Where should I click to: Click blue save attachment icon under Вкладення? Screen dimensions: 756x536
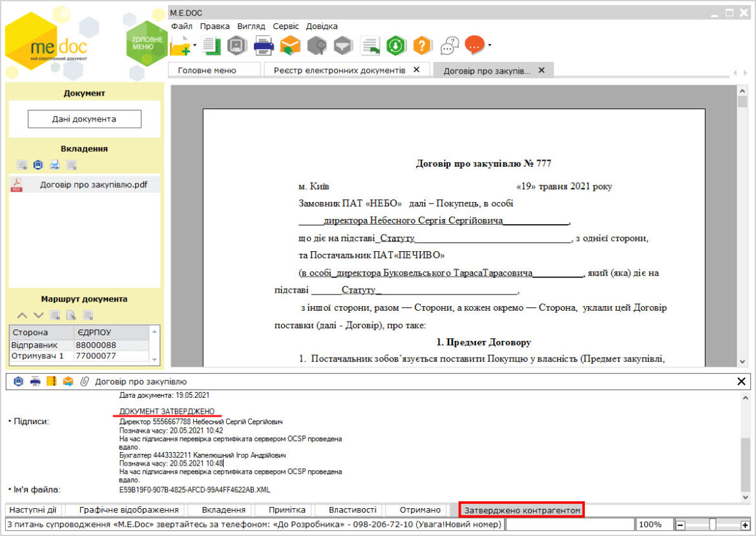click(x=38, y=165)
